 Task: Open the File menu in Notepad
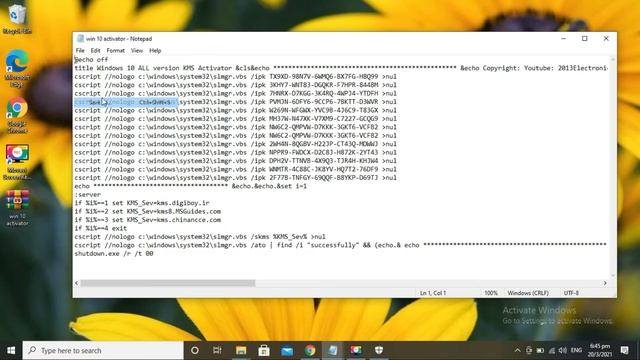tap(80, 51)
